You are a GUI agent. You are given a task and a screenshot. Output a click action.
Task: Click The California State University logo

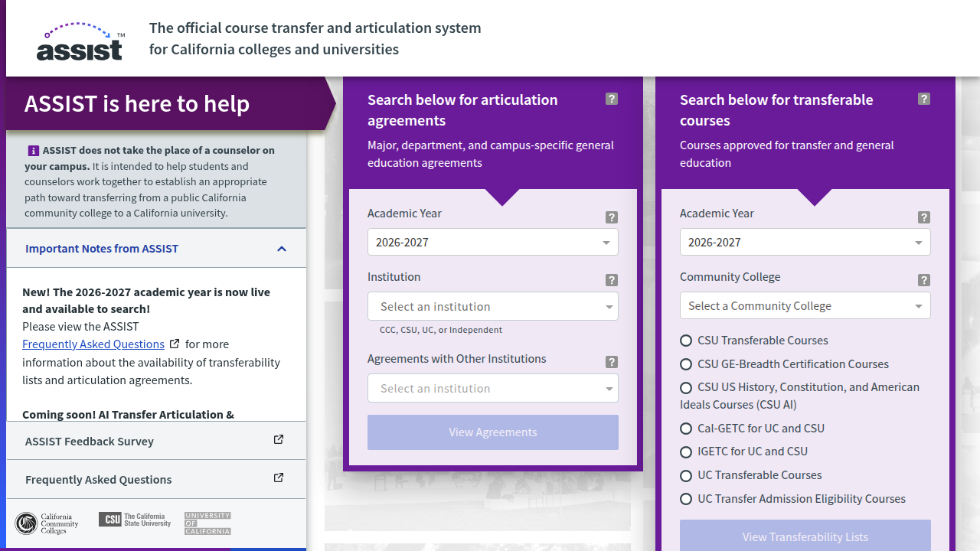point(135,520)
